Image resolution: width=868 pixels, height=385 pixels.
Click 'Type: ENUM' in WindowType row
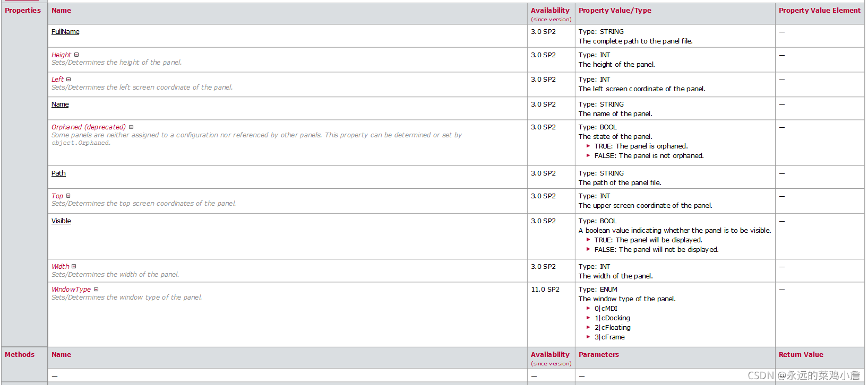(598, 290)
